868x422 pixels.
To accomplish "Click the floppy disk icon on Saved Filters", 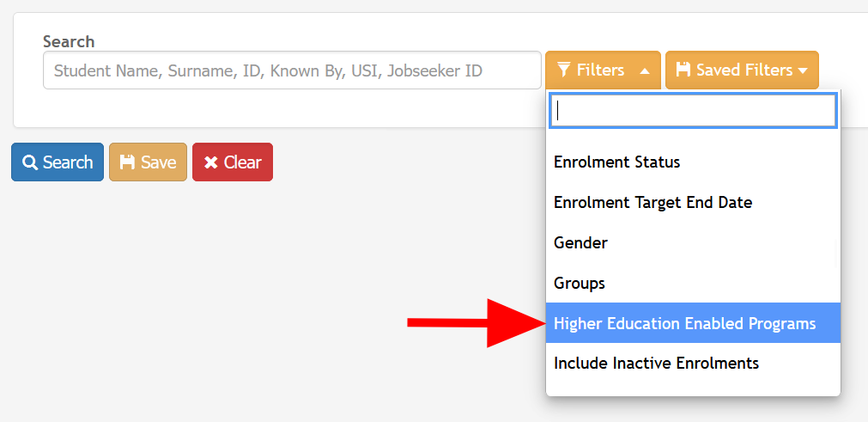I will (x=683, y=70).
